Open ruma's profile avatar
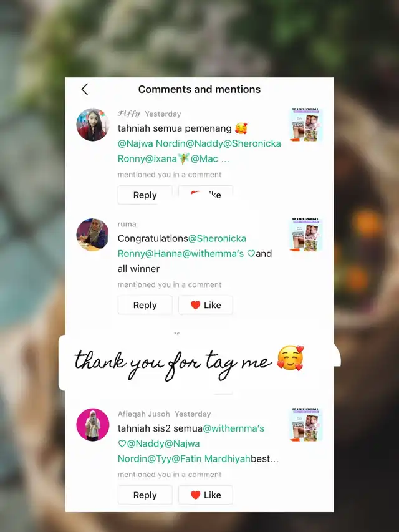399x532 pixels. pos(93,235)
